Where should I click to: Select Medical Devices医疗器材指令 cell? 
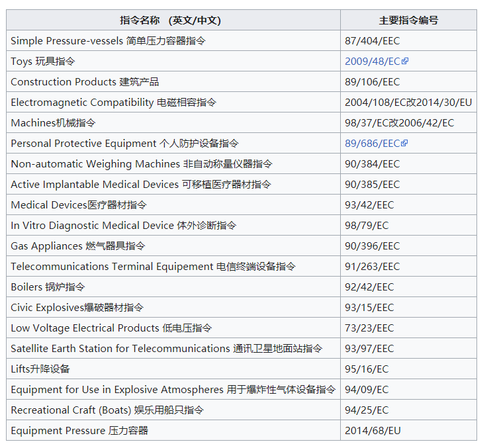coord(173,204)
